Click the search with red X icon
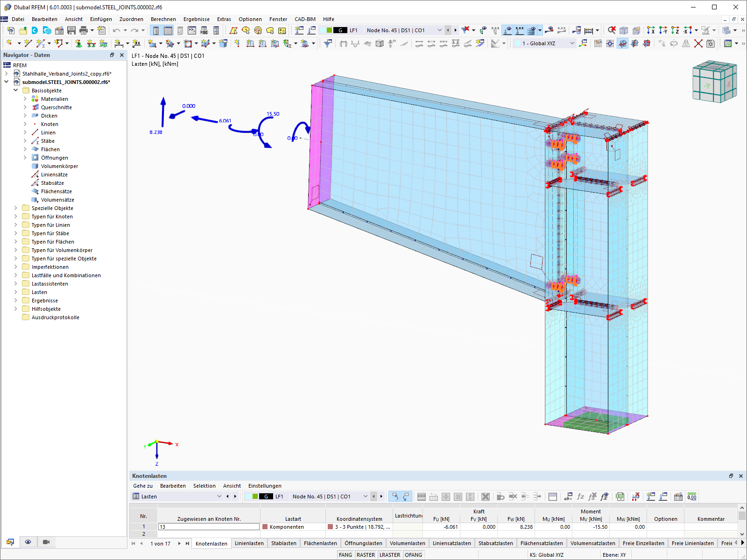Image resolution: width=747 pixels, height=560 pixels. (612, 30)
